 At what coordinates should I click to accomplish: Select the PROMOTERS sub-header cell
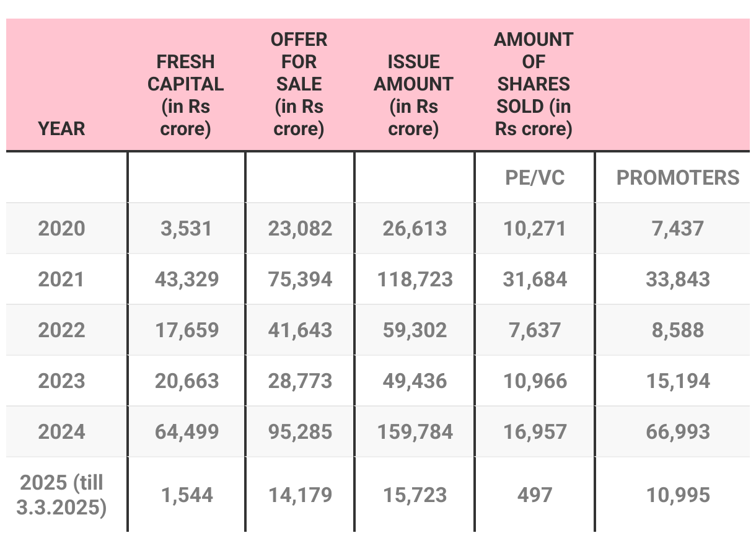[x=677, y=178]
